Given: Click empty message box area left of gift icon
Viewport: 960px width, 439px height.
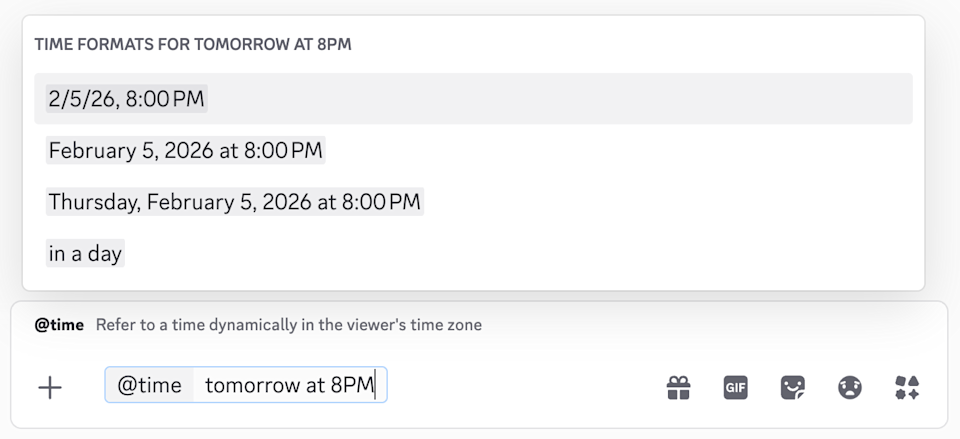Looking at the screenshot, I should coord(520,387).
